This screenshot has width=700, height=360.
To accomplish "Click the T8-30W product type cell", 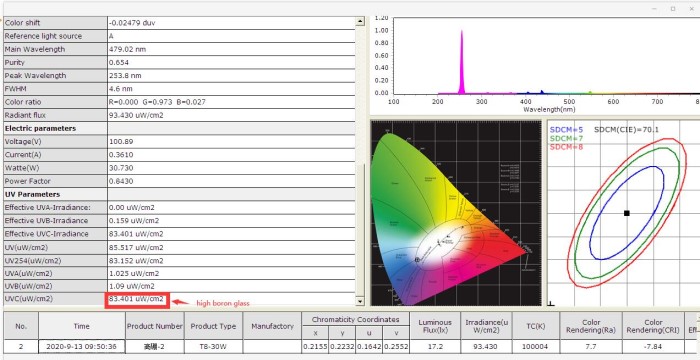I will [x=213, y=347].
